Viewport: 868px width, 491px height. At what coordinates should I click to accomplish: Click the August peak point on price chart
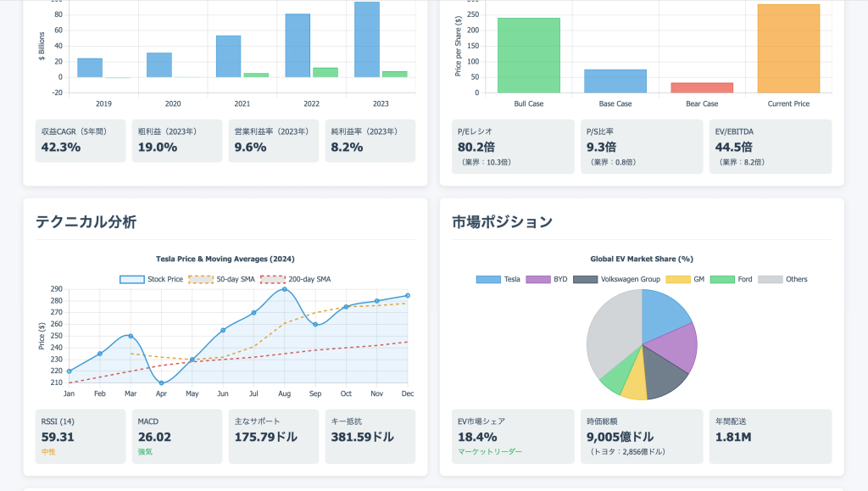coord(284,289)
